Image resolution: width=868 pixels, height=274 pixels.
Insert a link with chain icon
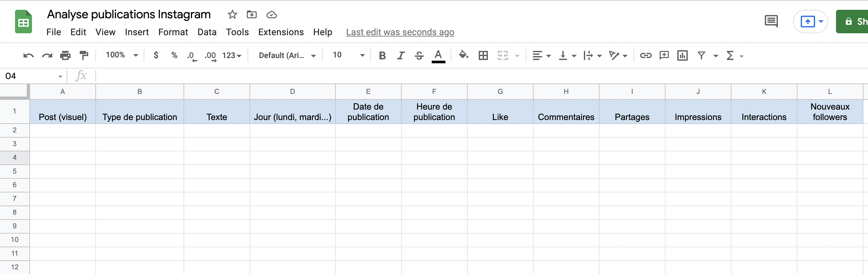[646, 55]
